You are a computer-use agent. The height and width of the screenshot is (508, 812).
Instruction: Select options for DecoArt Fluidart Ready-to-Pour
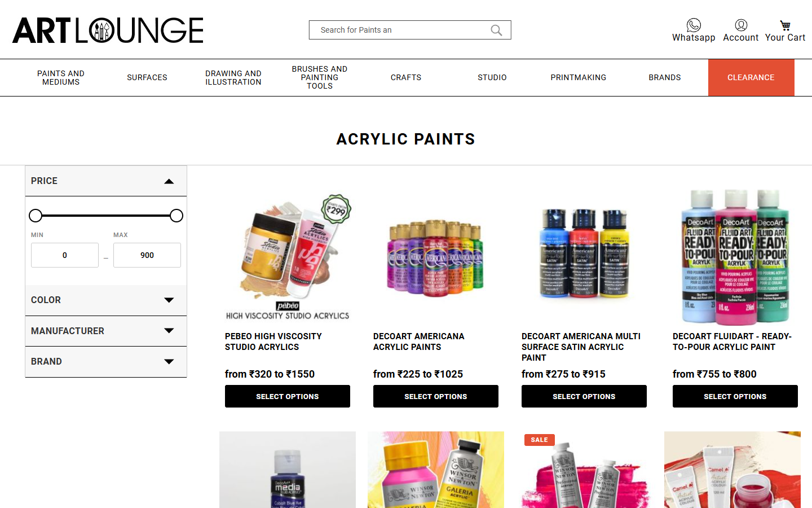coord(735,396)
